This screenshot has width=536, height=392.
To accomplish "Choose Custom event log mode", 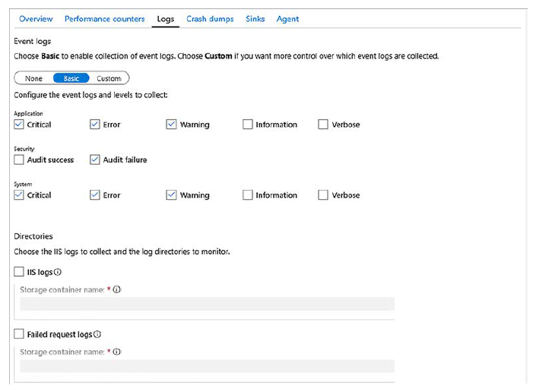I will tap(109, 78).
